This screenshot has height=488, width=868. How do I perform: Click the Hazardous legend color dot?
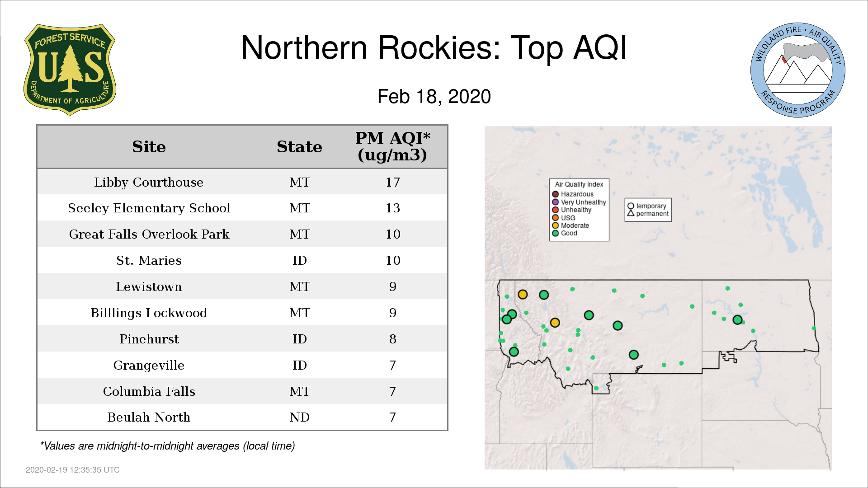[x=556, y=194]
